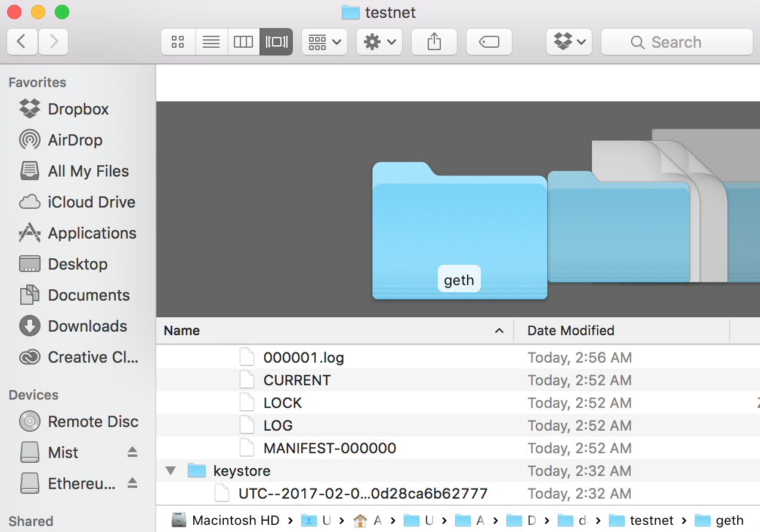The height and width of the screenshot is (532, 760).
Task: Go forward with the right chevron button
Action: tap(54, 42)
